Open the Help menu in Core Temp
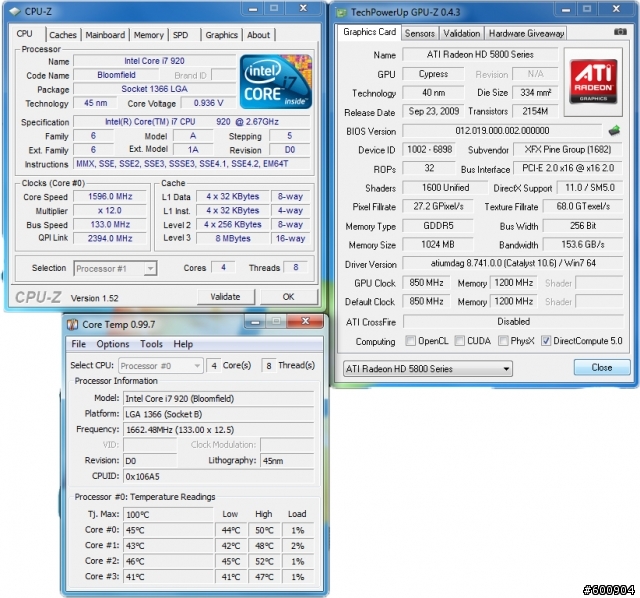 tap(183, 344)
